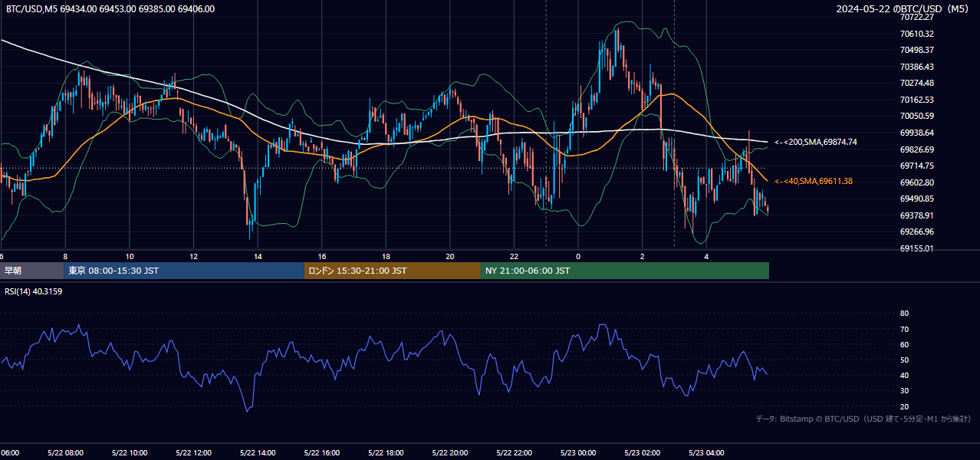Screen dimensions: 980x460
Task: Select the ロンドン 15:30-21:00 JST session bar
Action: pyautogui.click(x=393, y=271)
